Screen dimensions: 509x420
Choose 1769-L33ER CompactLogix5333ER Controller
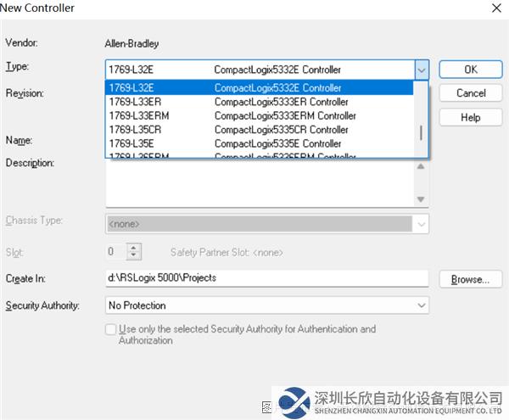(259, 102)
